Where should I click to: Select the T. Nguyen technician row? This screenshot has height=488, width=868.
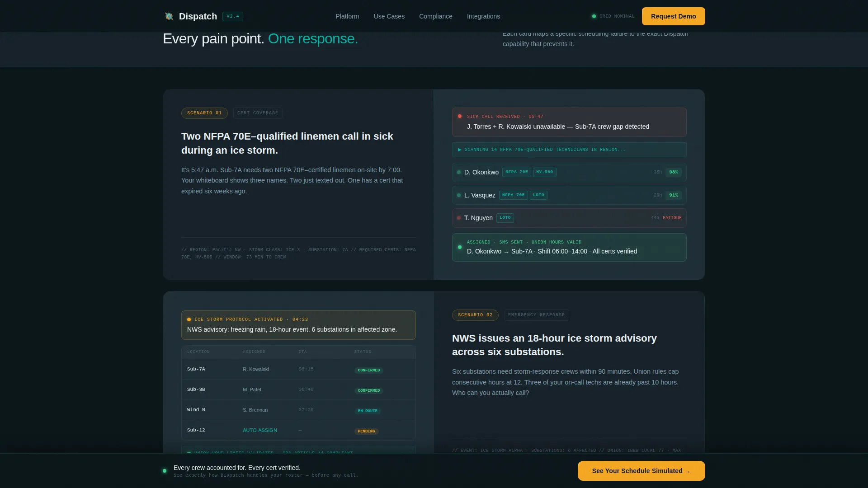click(569, 218)
